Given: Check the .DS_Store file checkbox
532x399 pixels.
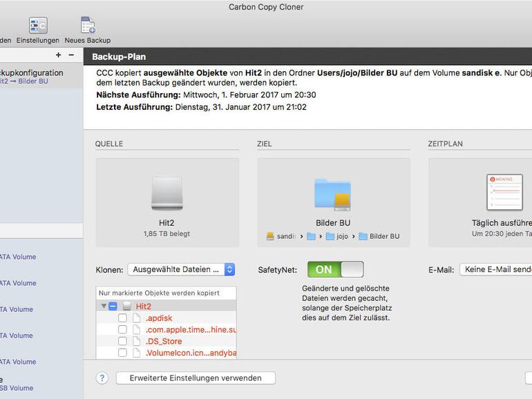Looking at the screenshot, I should (122, 341).
